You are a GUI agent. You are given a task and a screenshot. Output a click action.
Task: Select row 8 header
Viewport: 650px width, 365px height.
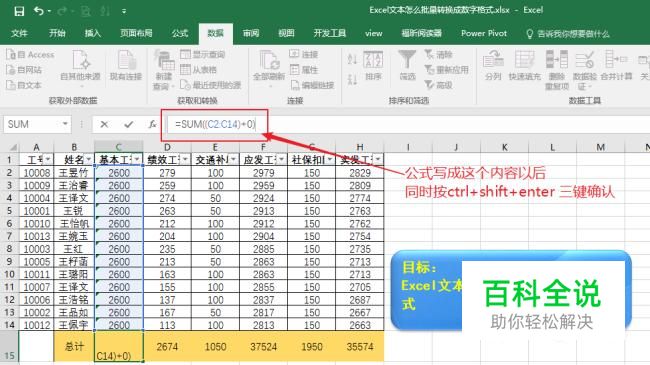(x=9, y=249)
